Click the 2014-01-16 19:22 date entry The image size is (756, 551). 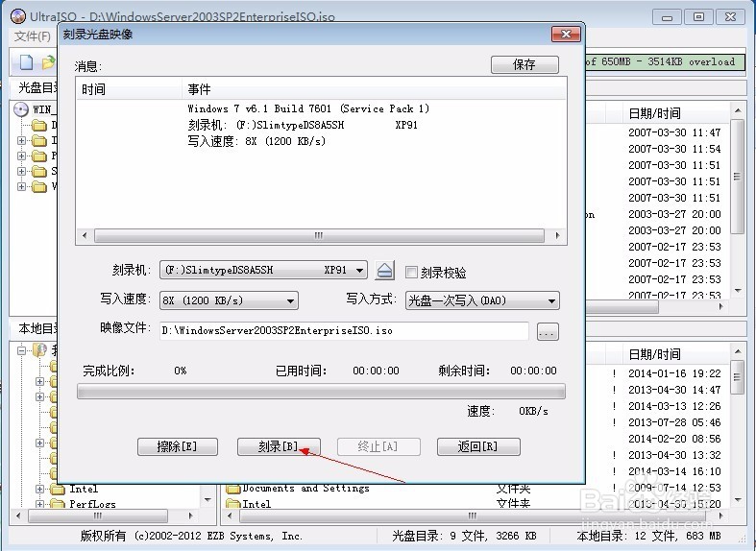click(x=674, y=373)
